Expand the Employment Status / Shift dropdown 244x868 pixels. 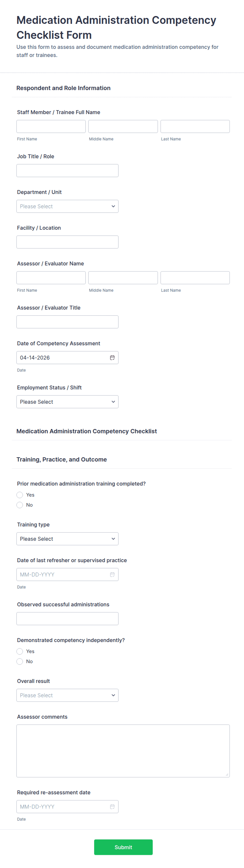click(67, 402)
